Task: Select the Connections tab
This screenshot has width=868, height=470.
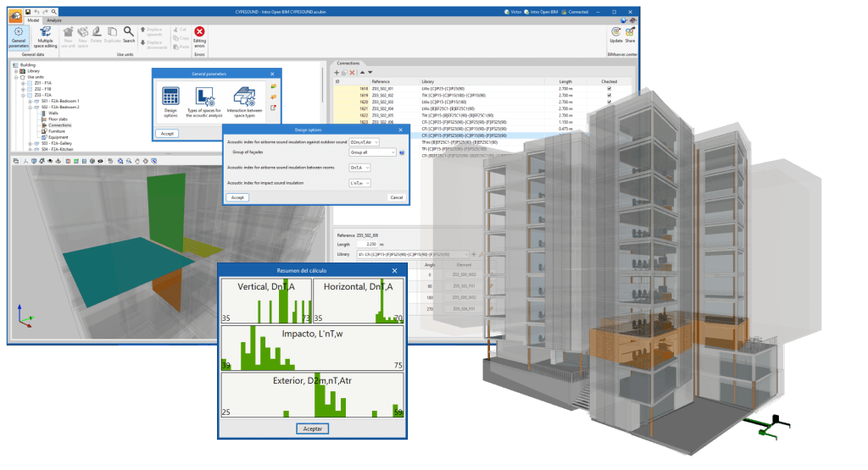Action: [x=348, y=63]
